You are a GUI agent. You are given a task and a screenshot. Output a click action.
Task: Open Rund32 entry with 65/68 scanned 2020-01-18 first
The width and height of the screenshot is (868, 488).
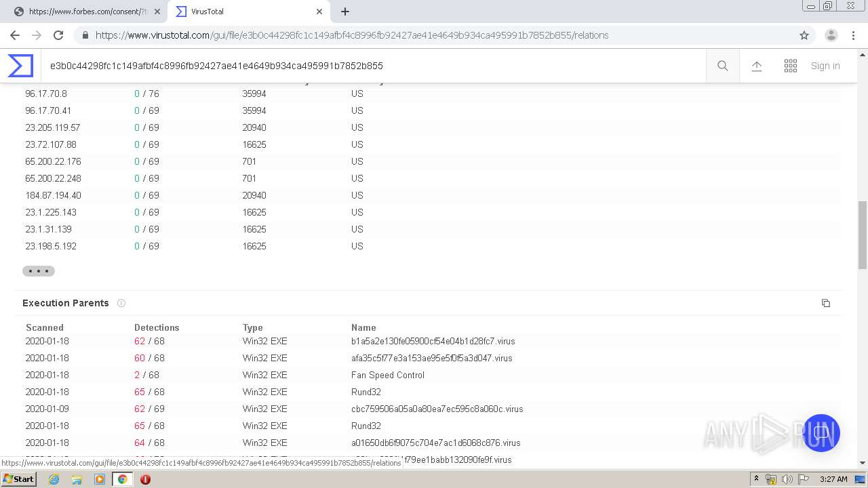point(366,392)
